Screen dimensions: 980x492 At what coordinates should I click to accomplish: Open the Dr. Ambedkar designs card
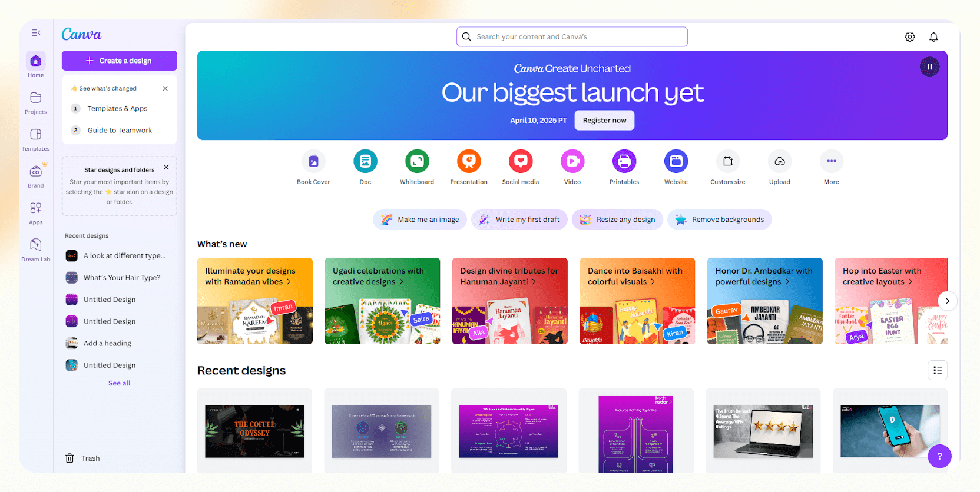[x=765, y=301]
